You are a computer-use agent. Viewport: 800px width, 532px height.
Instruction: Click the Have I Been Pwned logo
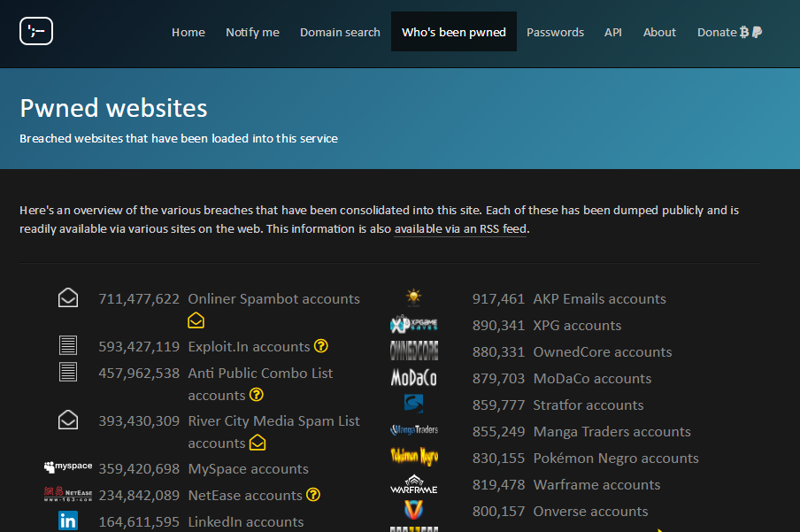point(36,32)
